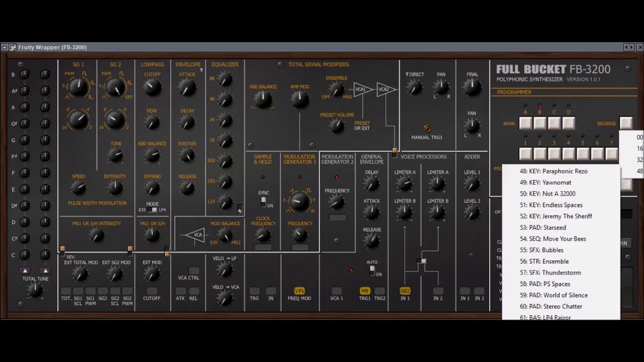644x362 pixels.
Task: Toggle the SG2 SCL patch button
Action: tap(115, 291)
